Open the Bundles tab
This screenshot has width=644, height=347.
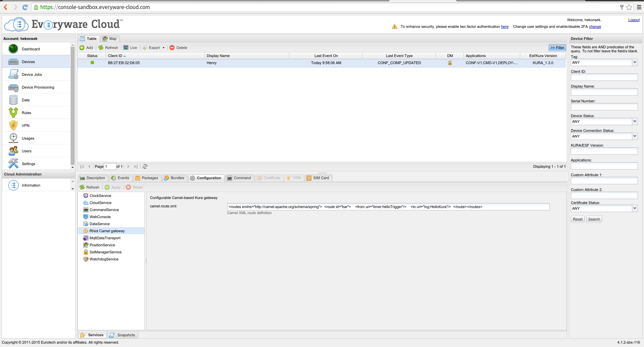point(174,178)
